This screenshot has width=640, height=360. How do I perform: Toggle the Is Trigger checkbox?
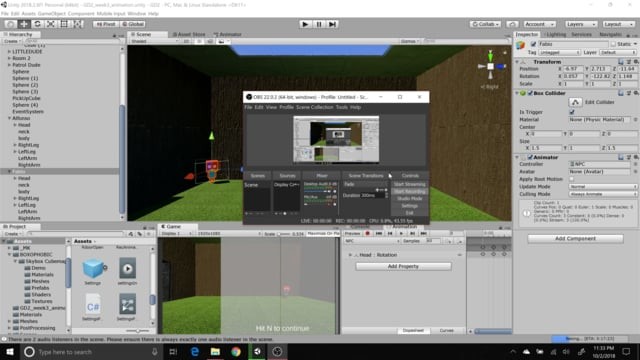572,112
